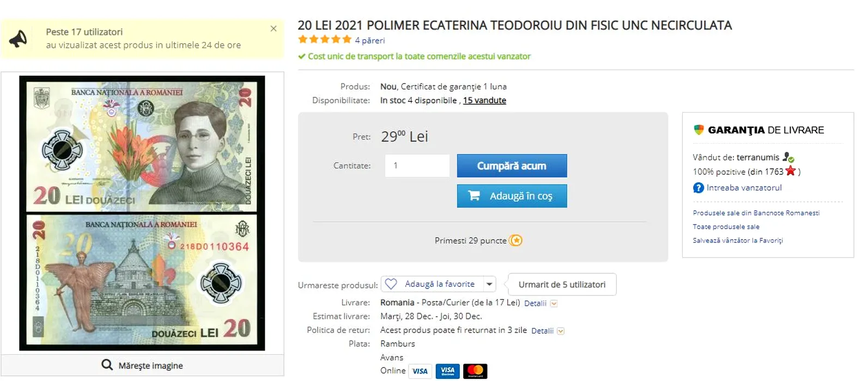Open the favorites list dropdown arrow
This screenshot has width=868, height=381.
pyautogui.click(x=489, y=284)
